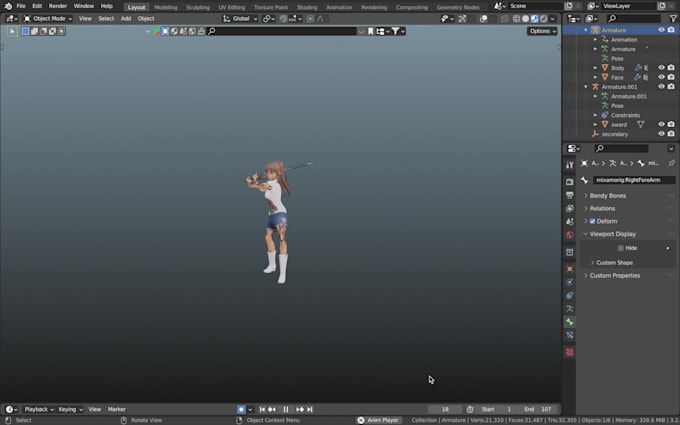Hide sword object via eye icon

pos(661,124)
